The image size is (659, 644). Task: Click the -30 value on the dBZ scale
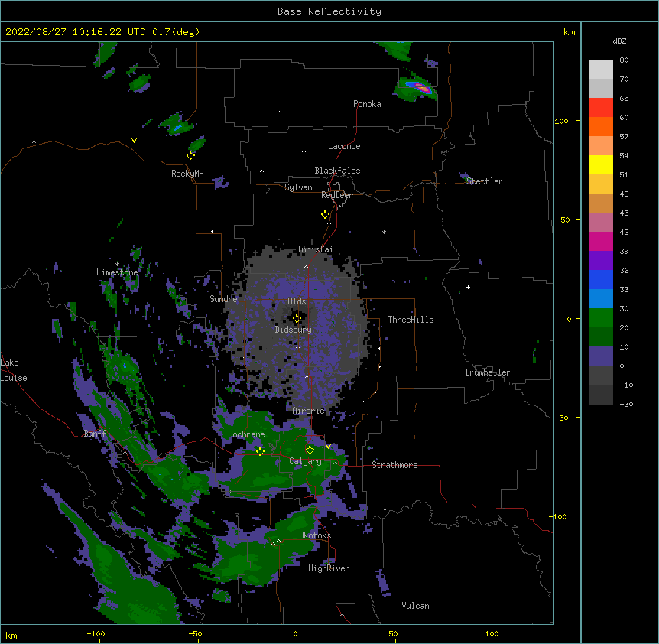626,405
